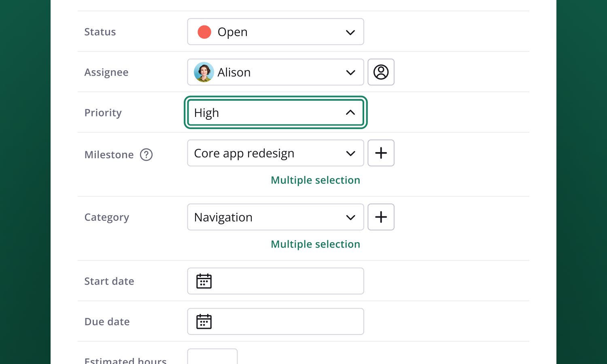This screenshot has width=607, height=364.
Task: Click Multiple selection link under Category
Action: tap(315, 244)
